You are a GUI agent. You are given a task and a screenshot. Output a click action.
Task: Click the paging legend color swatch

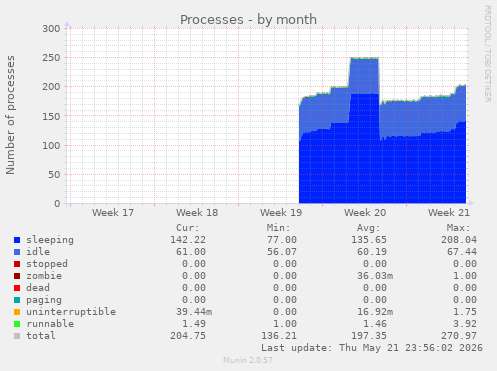(17, 300)
